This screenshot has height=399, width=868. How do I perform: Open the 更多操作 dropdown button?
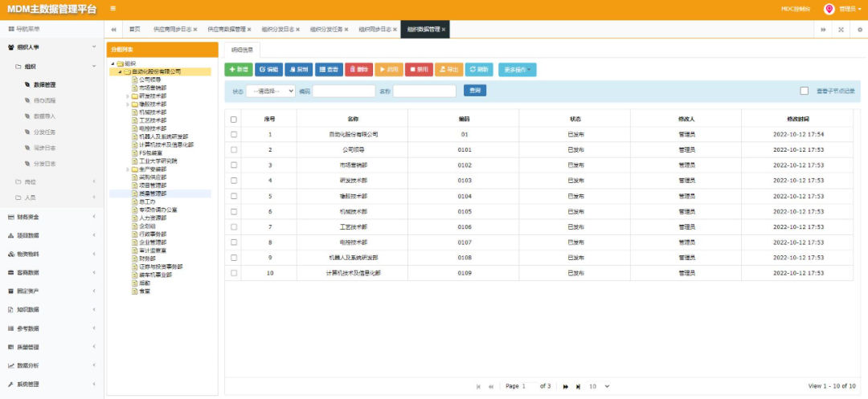tap(517, 70)
